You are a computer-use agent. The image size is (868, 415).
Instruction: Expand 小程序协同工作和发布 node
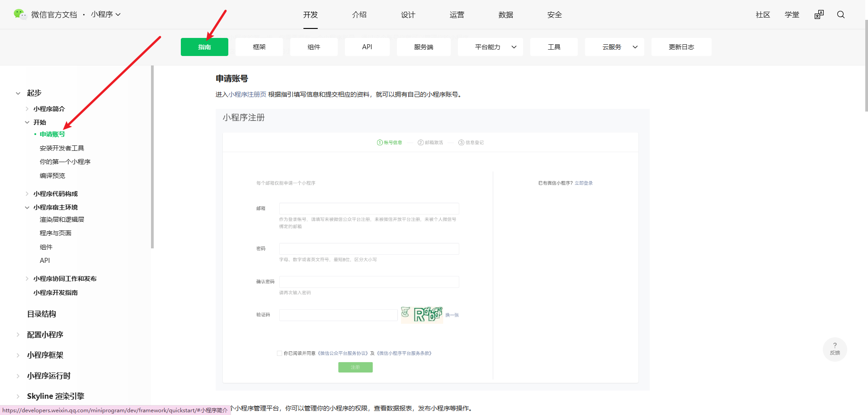(27, 279)
